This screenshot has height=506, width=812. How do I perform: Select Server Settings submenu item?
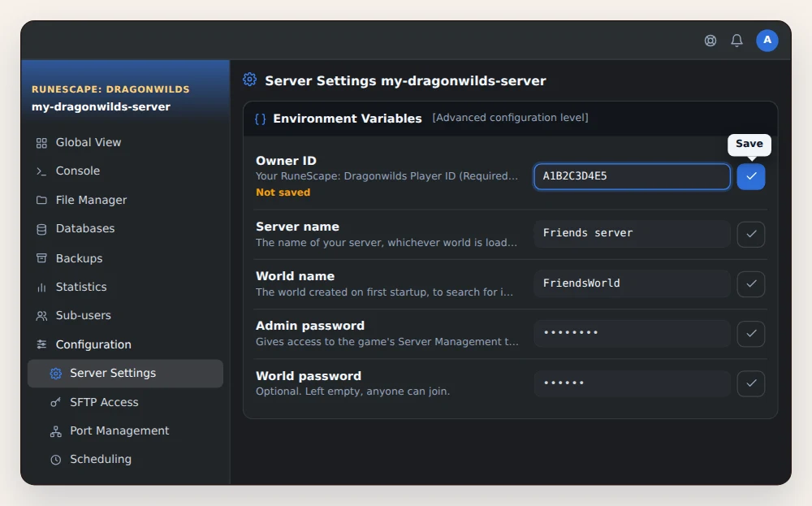click(125, 374)
